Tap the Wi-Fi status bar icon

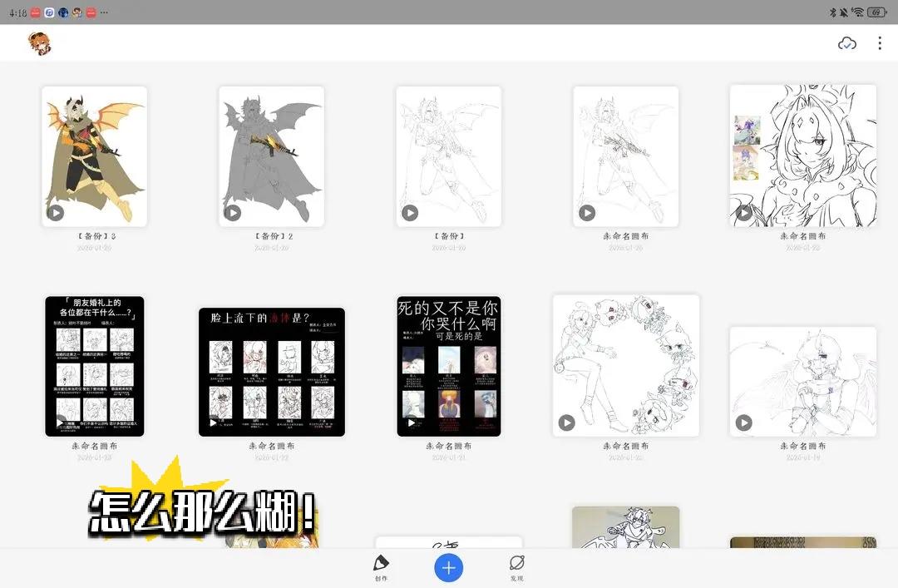857,12
